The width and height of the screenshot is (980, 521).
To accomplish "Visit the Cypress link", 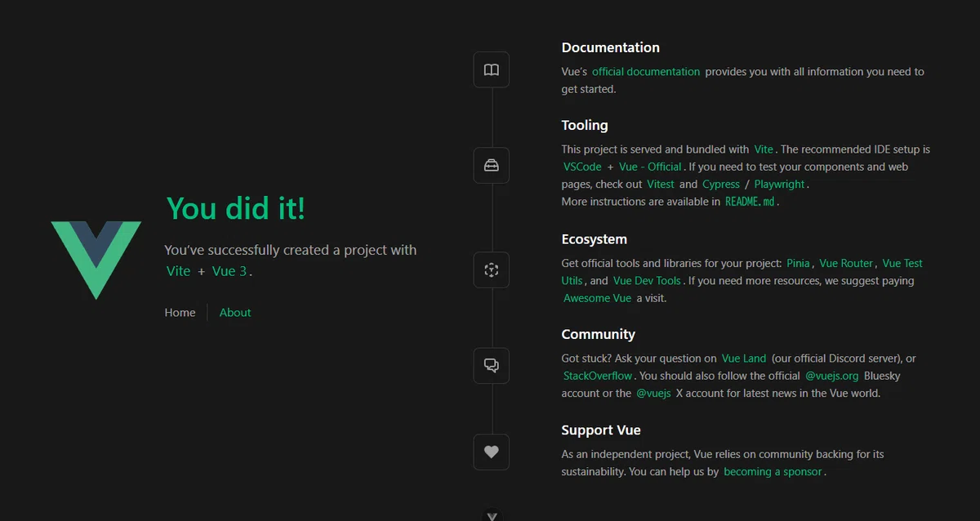I will [x=721, y=185].
